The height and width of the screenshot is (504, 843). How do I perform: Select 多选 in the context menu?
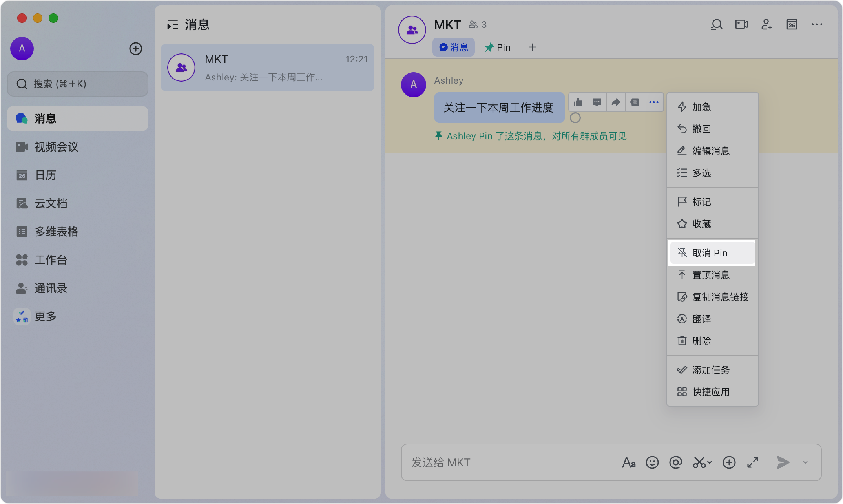(x=713, y=173)
